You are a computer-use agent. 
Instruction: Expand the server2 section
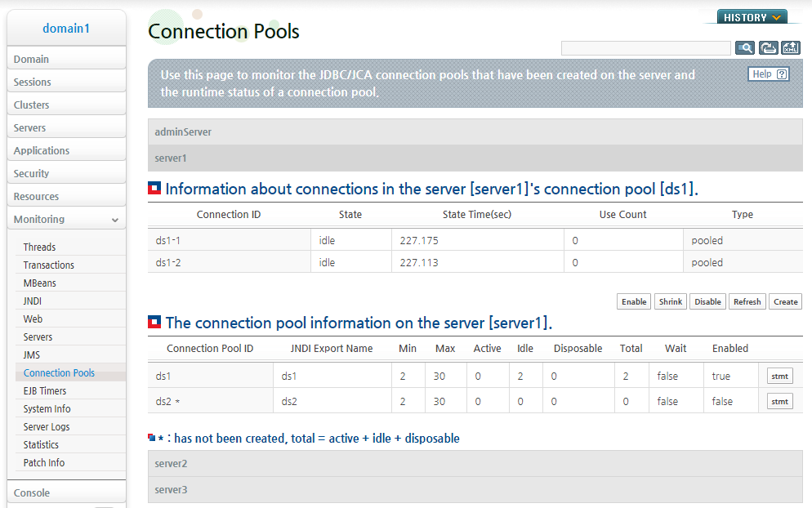[475, 463]
